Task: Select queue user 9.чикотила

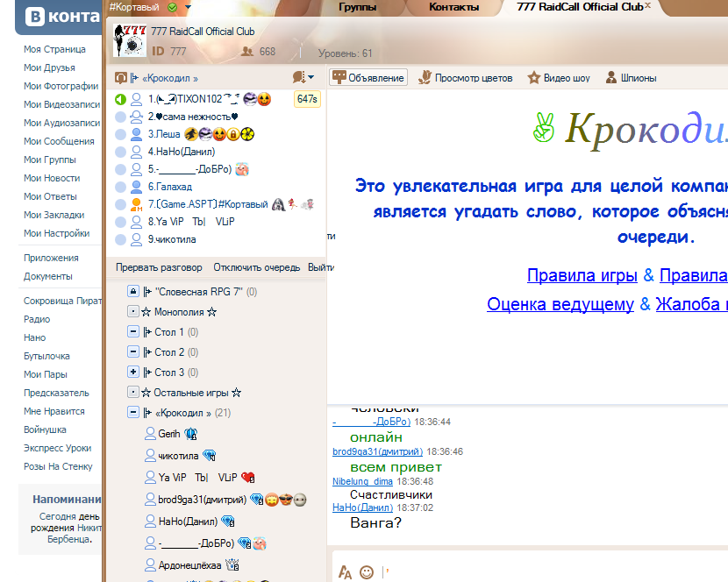Action: [172, 239]
